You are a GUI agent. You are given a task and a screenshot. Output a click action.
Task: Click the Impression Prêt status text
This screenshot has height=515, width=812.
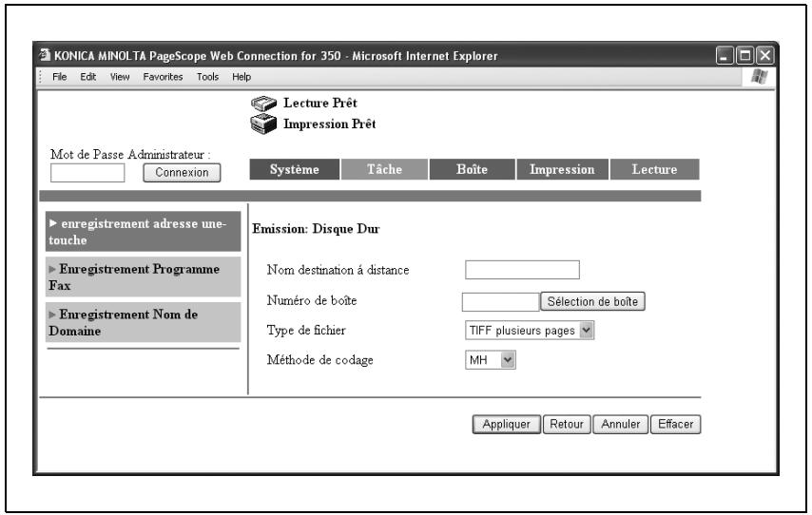tap(329, 124)
